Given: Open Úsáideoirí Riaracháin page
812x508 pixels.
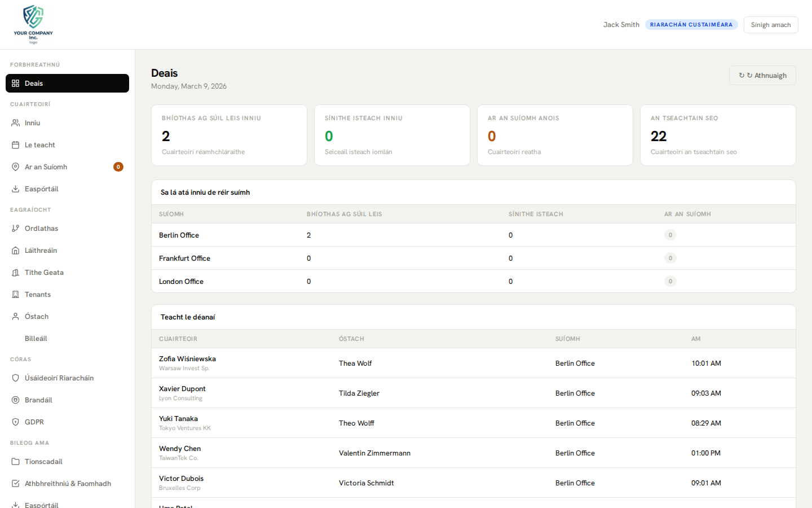Looking at the screenshot, I should tap(59, 378).
